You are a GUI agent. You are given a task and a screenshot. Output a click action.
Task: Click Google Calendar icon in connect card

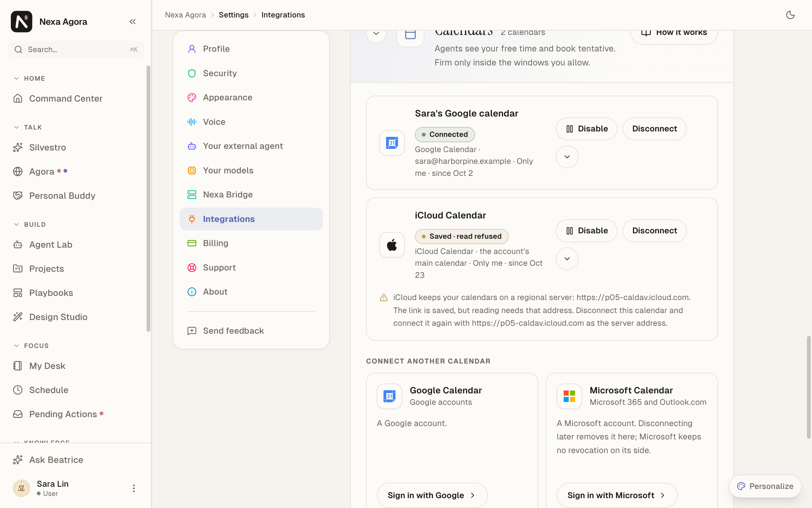(x=389, y=396)
